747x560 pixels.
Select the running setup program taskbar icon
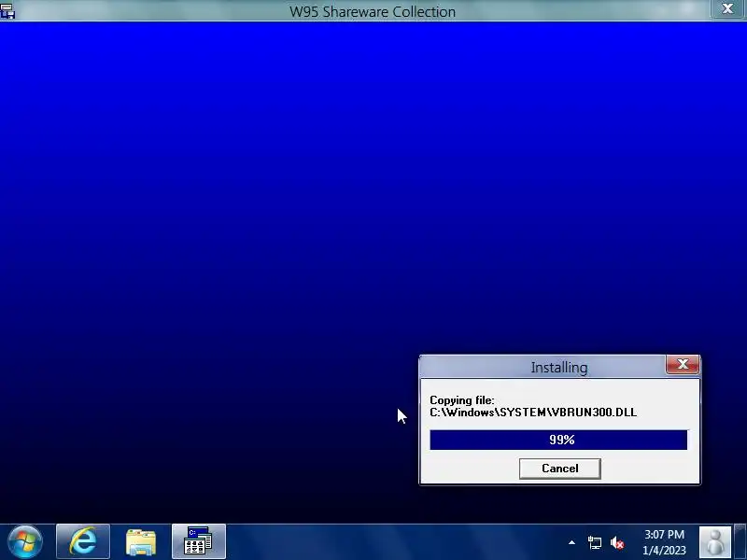pos(199,541)
